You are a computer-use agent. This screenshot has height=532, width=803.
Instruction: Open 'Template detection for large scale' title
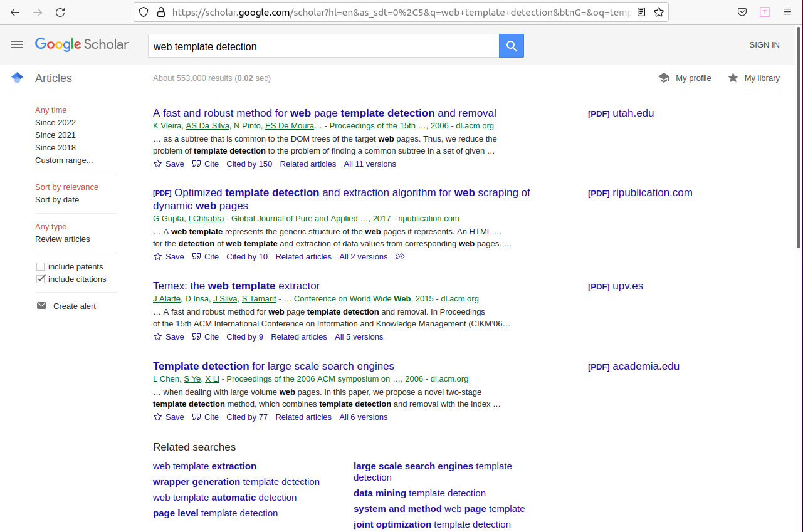[x=273, y=367]
